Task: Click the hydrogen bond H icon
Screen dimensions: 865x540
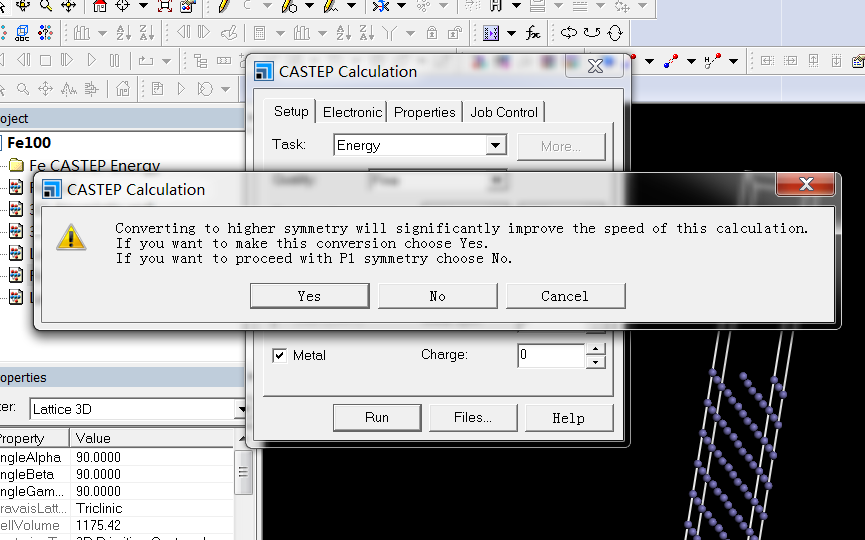Action: 712,61
